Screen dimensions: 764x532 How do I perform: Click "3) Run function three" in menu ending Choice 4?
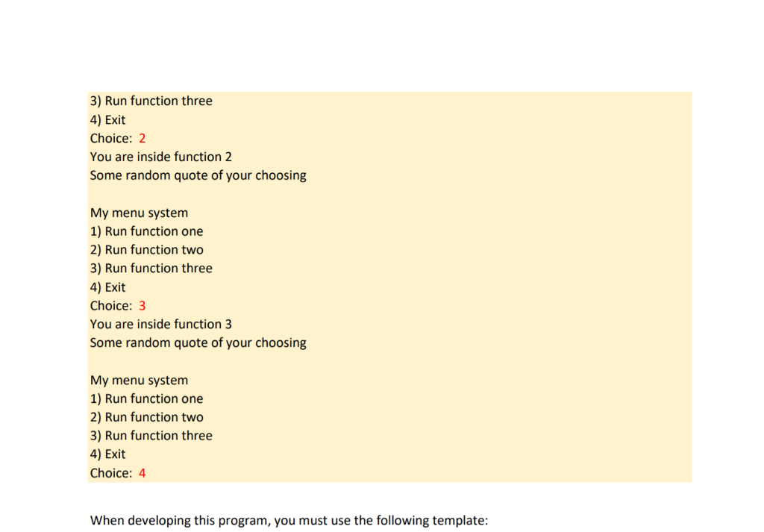point(151,436)
